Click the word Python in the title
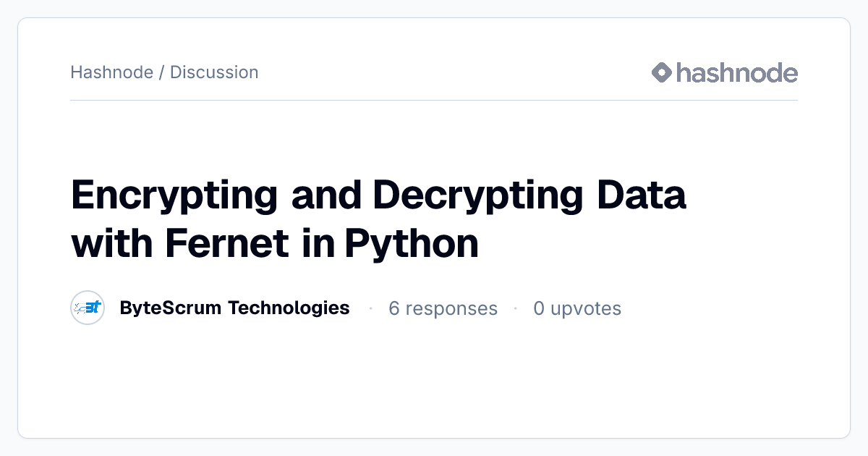Image resolution: width=868 pixels, height=456 pixels. pos(412,245)
